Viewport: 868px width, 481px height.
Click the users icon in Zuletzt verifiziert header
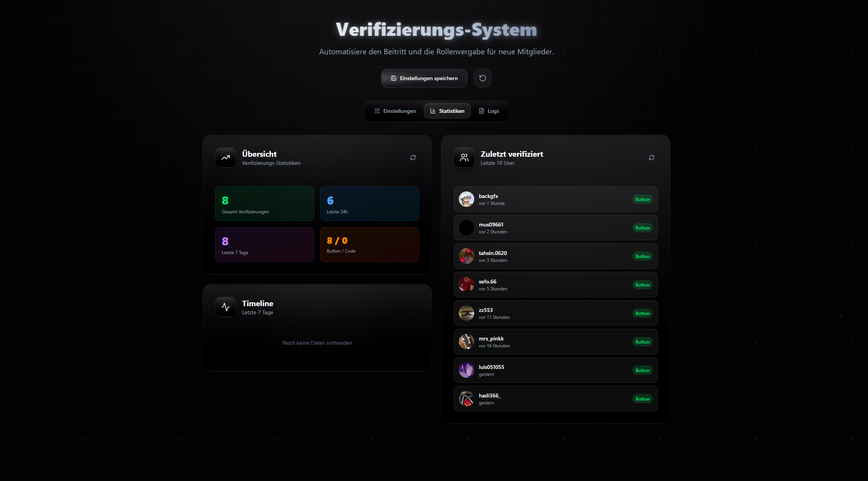[464, 158]
